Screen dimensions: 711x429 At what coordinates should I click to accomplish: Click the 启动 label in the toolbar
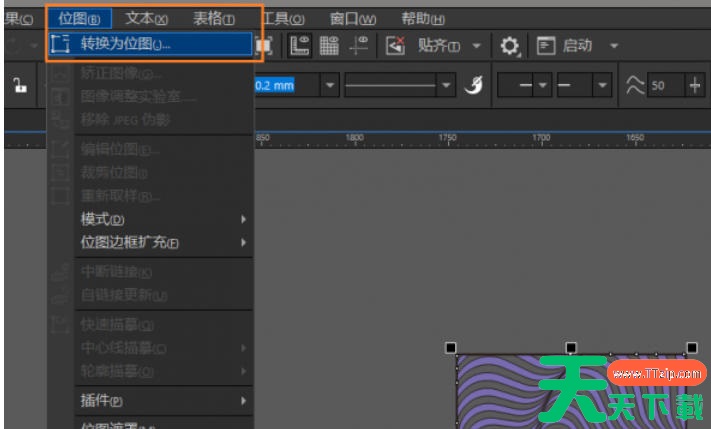tap(577, 45)
